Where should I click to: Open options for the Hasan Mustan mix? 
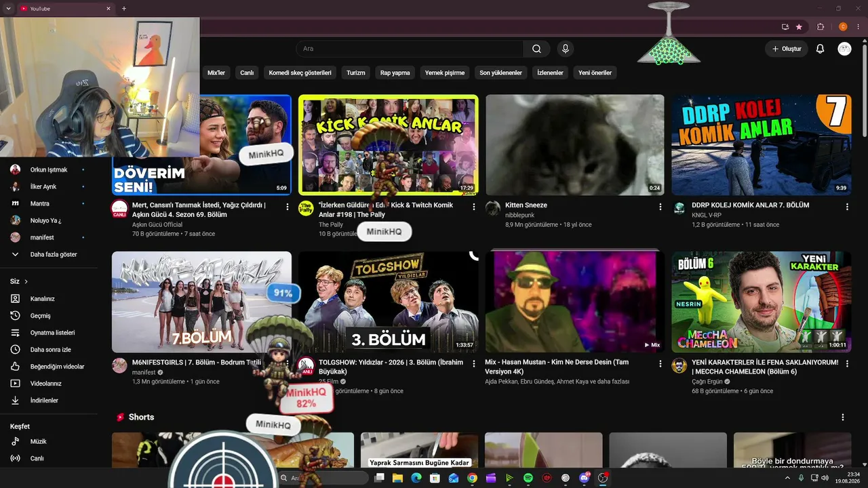(660, 364)
